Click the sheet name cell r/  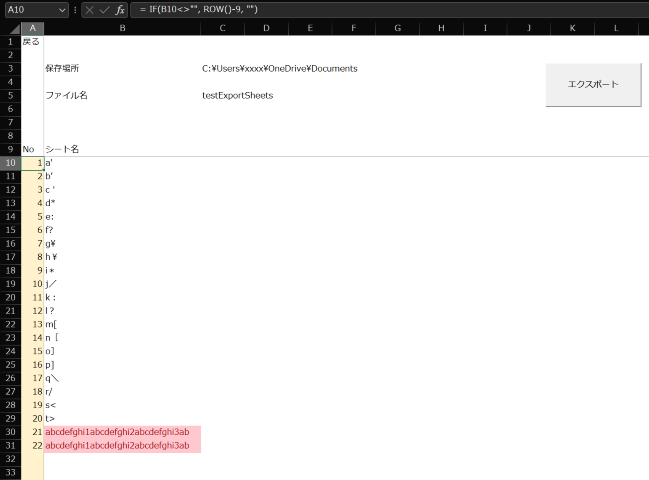122,392
